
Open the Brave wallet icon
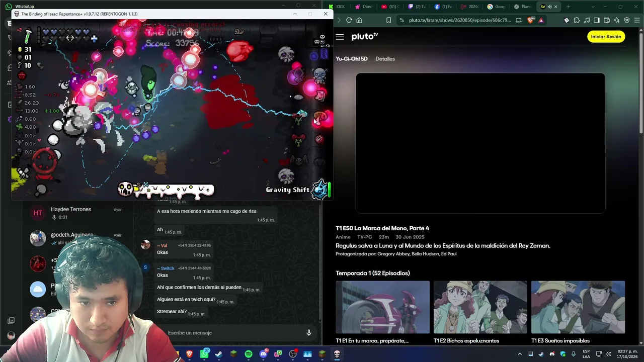pos(607,20)
